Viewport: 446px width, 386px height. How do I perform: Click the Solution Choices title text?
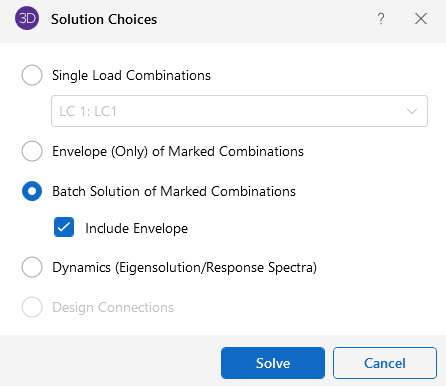[x=104, y=19]
